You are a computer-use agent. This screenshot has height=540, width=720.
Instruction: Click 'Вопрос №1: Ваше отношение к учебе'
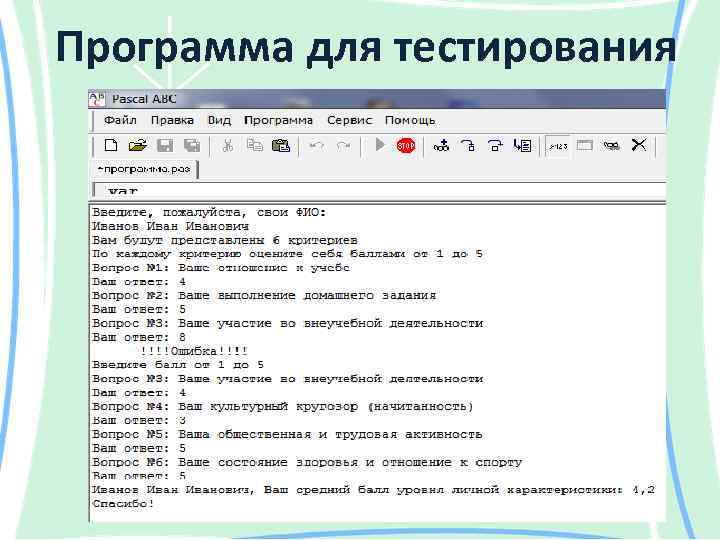click(x=221, y=268)
